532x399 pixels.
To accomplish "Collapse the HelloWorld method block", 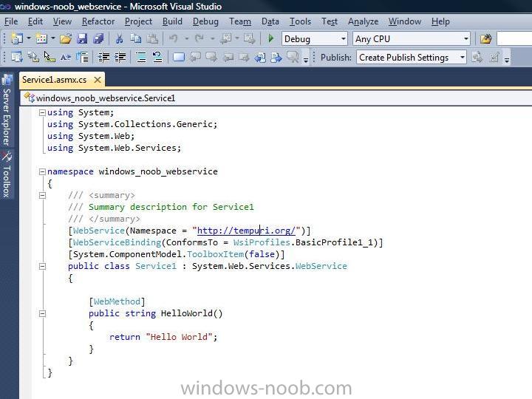I will [42, 314].
